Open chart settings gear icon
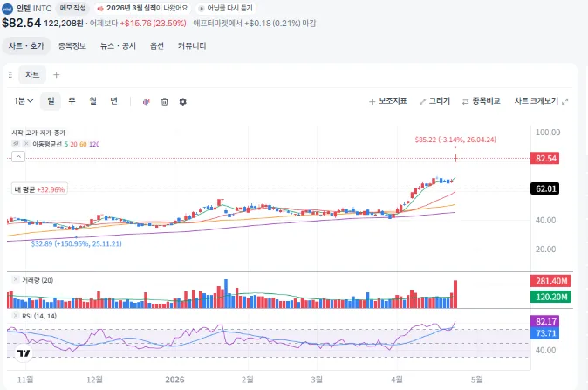Image resolution: width=588 pixels, height=390 pixels. pyautogui.click(x=182, y=101)
